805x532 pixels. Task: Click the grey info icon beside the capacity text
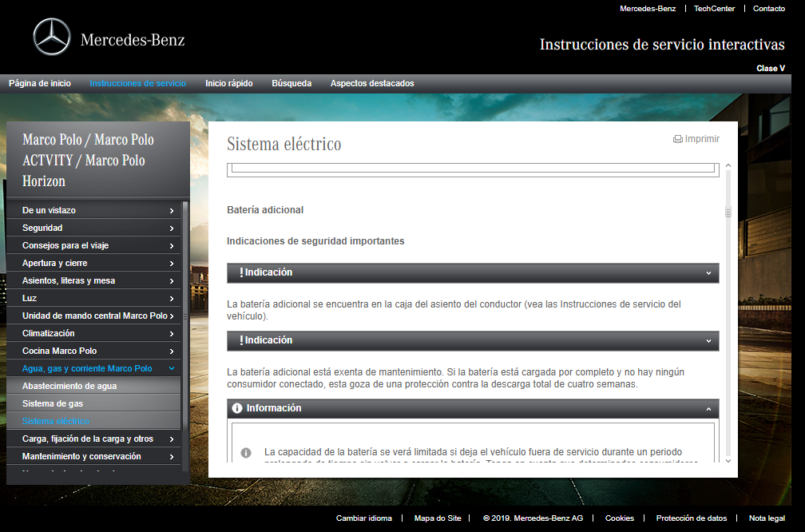tap(246, 453)
